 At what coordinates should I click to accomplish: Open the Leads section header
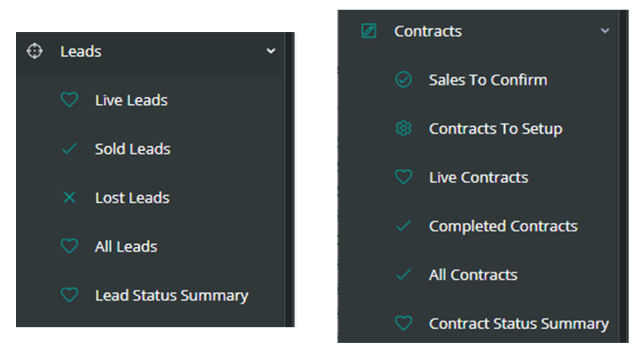pyautogui.click(x=80, y=52)
